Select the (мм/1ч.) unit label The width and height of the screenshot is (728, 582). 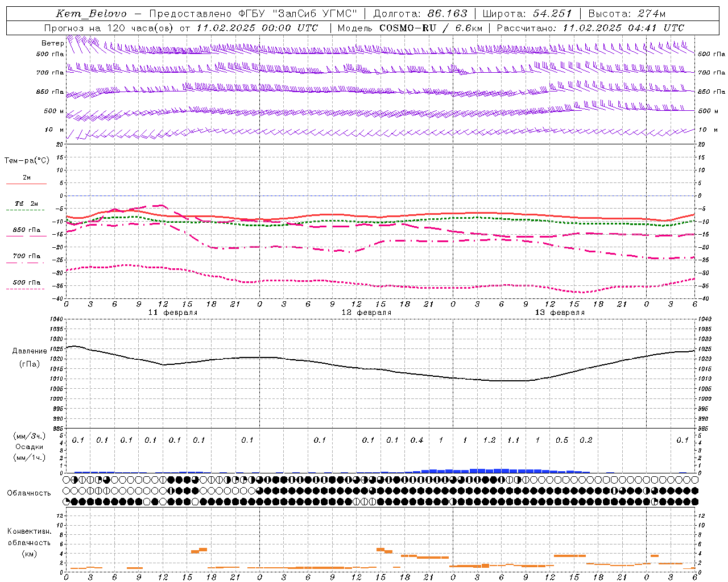pyautogui.click(x=29, y=458)
